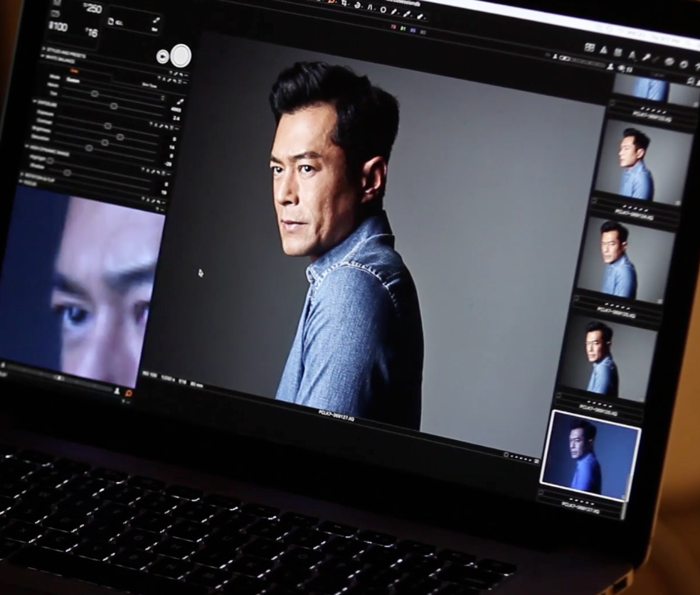The image size is (700, 595).
Task: Click the Exposure slider handle
Action: click(x=107, y=127)
